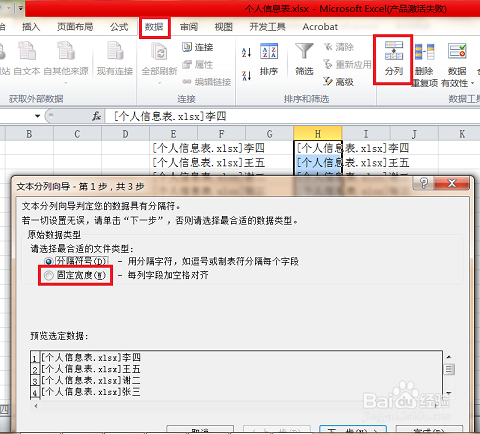Click preview pane vertical scrollbar up arrow
Image resolution: width=480 pixels, height=434 pixels.
[449, 357]
